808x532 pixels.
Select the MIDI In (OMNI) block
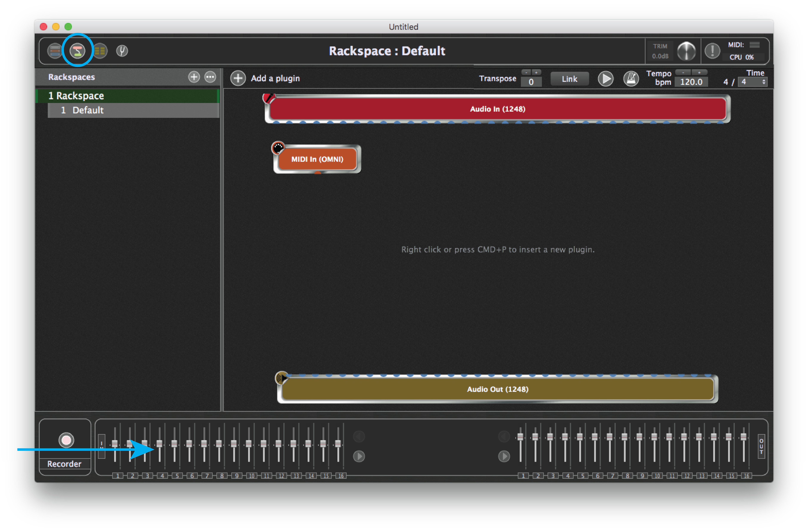(x=317, y=159)
